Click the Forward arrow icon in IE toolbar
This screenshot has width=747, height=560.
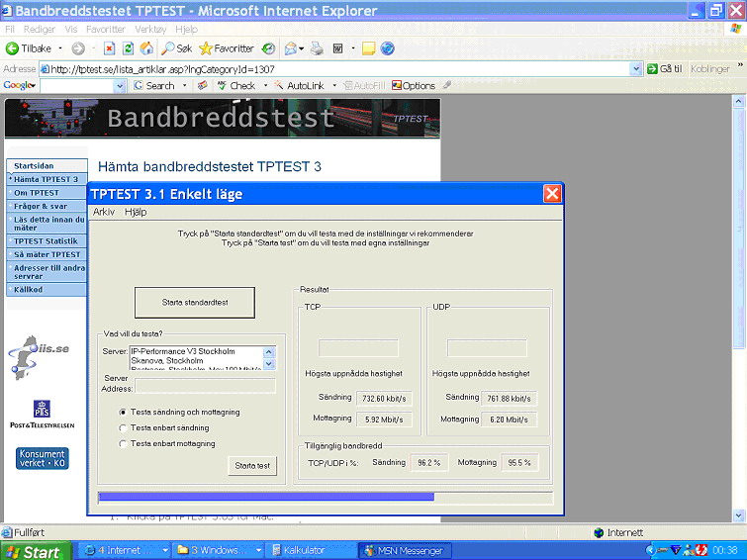click(x=78, y=48)
